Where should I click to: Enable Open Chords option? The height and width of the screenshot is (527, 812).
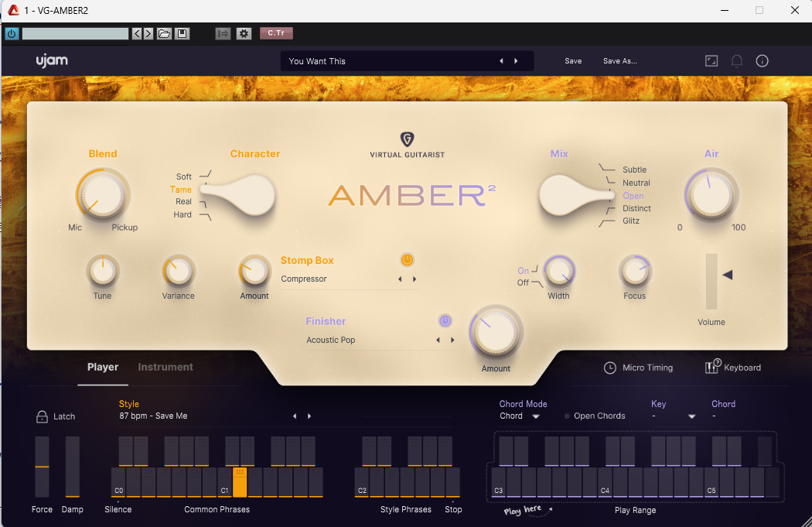tap(595, 416)
